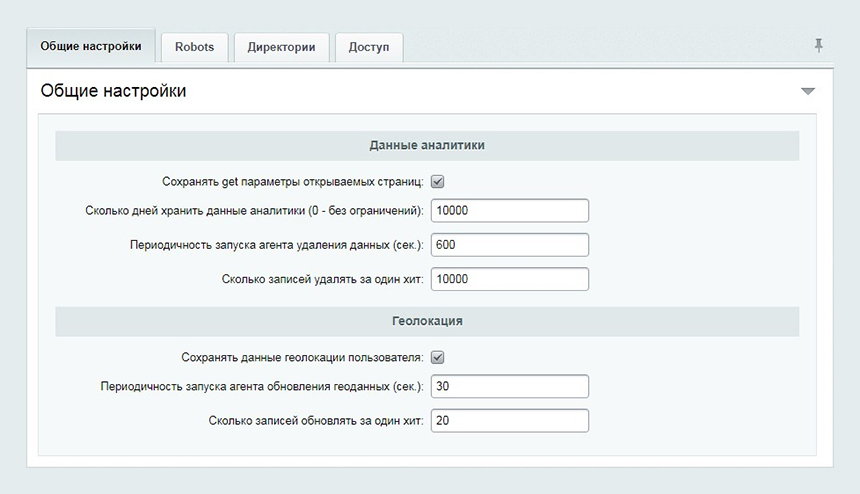Viewport: 860px width, 494px height.
Task: Click the Общие настройки panel heading text
Action: pos(114,91)
